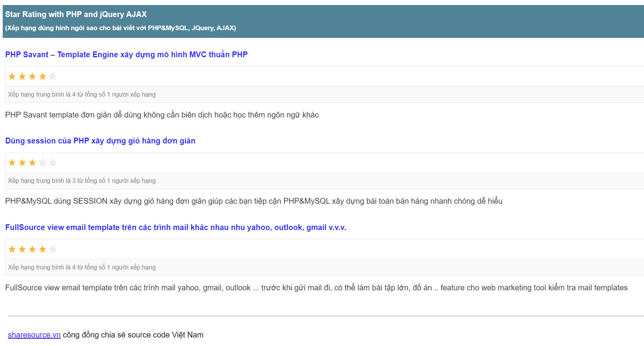Rate PHP Savant article five stars
644x346 pixels.
(x=53, y=77)
